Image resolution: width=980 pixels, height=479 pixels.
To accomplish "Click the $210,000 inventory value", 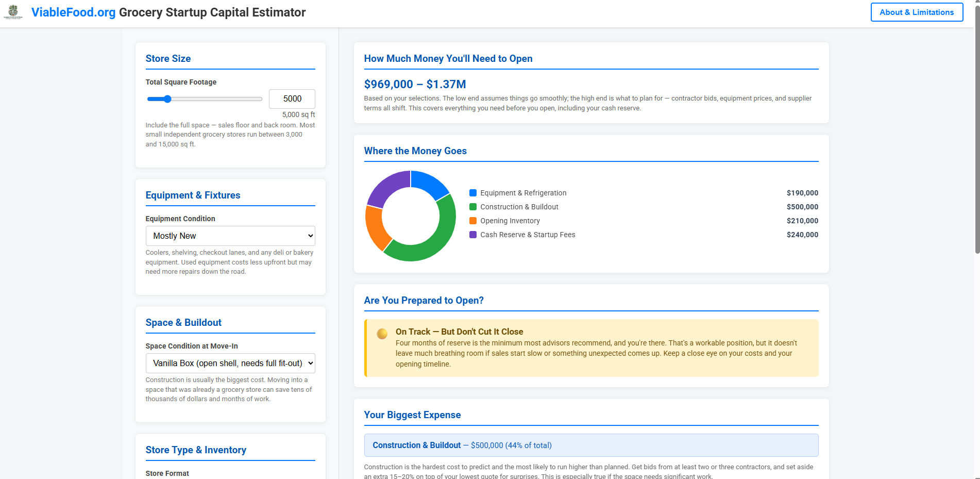I will click(x=802, y=221).
